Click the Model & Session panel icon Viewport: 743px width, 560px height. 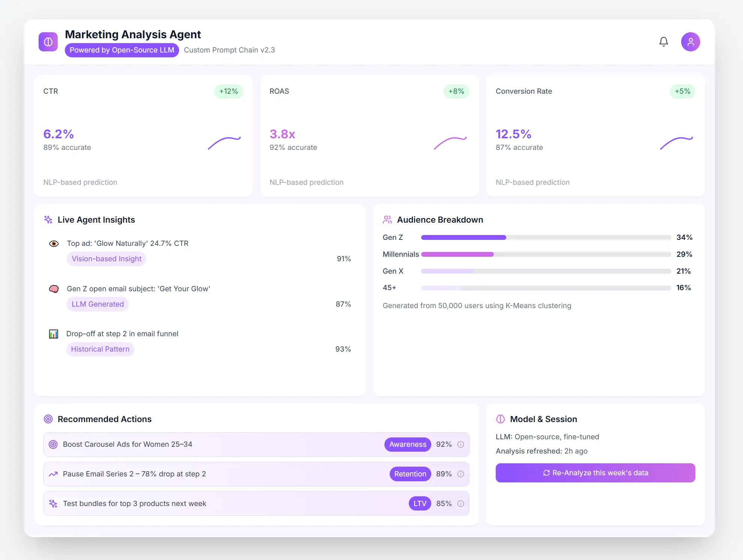(x=501, y=419)
